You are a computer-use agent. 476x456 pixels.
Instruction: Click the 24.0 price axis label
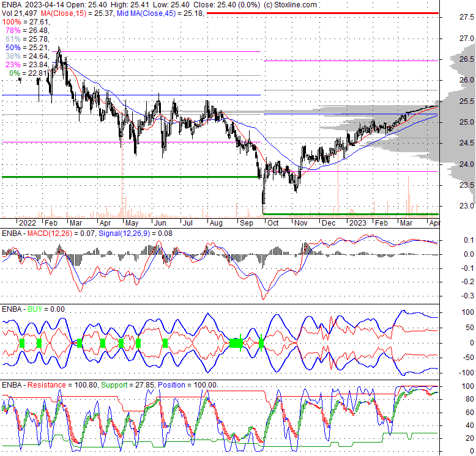pos(466,164)
